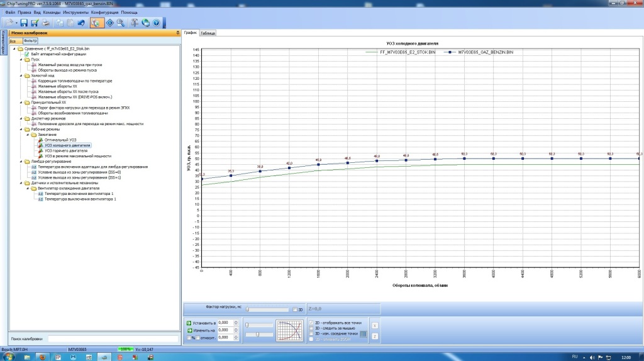Viewport: 644px width, 361px height.
Task: Open the Инструменты menu
Action: [x=75, y=13]
